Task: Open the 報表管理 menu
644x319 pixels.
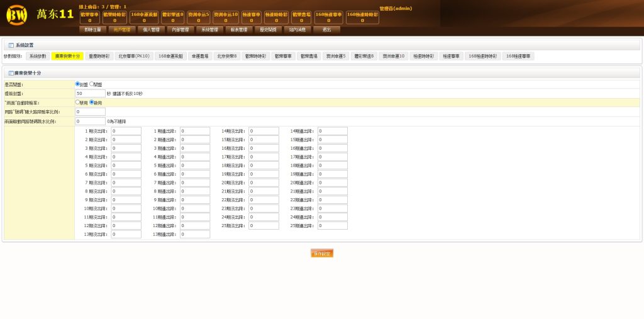Action: 239,30
